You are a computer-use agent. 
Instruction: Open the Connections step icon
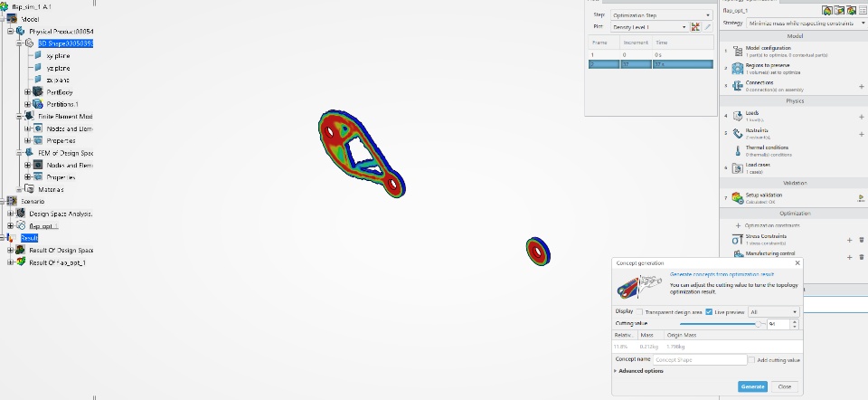(x=738, y=85)
